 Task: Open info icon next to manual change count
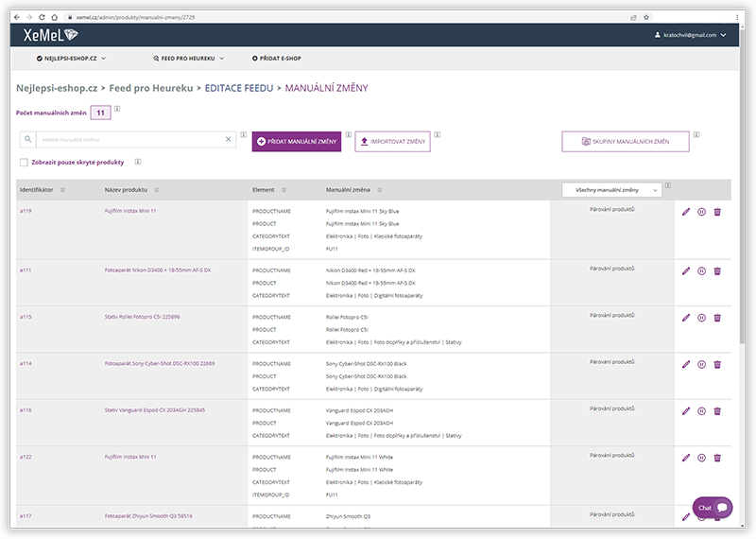click(117, 109)
